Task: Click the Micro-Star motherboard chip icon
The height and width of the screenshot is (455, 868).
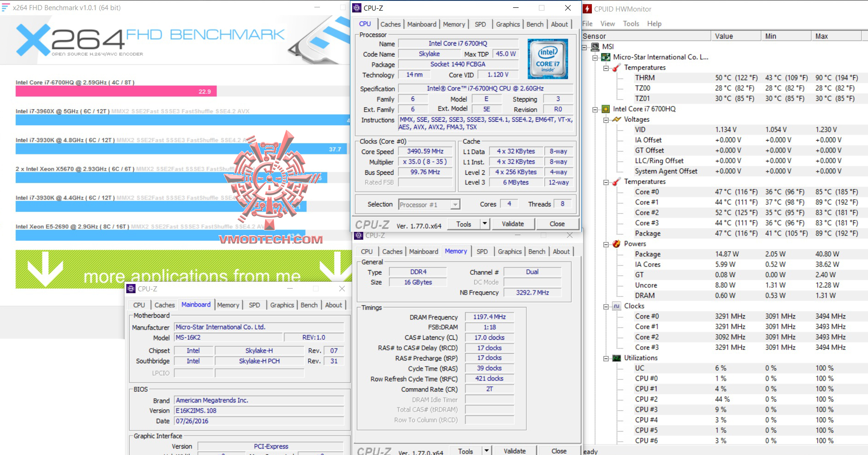Action: tap(606, 57)
